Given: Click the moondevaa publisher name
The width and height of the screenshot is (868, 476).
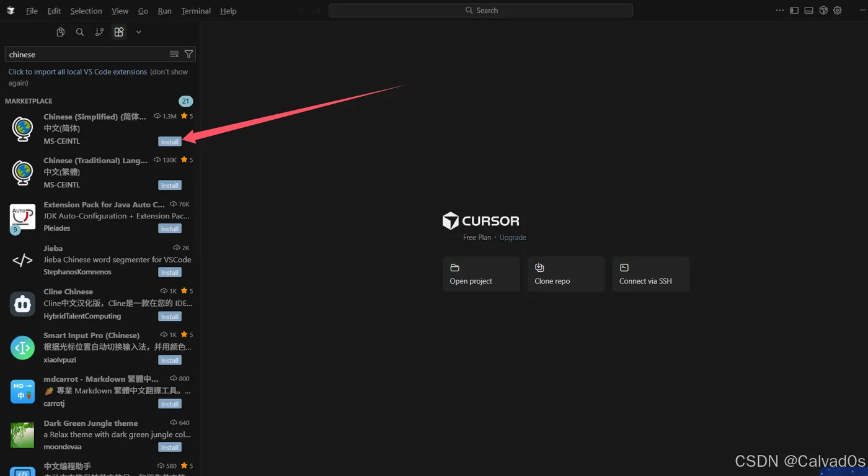Looking at the screenshot, I should tap(63, 447).
